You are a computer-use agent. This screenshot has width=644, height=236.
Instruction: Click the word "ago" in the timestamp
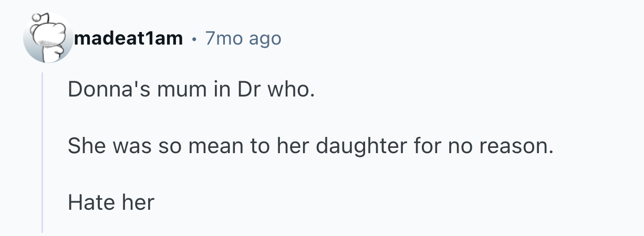[265, 38]
